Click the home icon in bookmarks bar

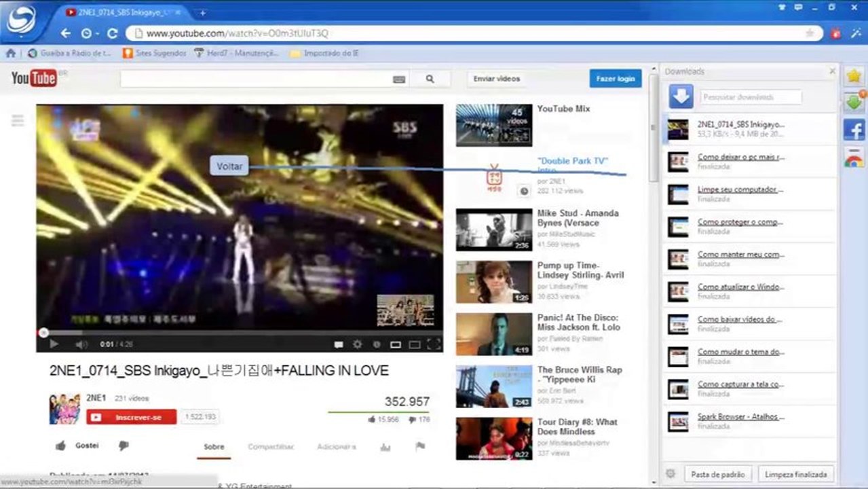[10, 53]
